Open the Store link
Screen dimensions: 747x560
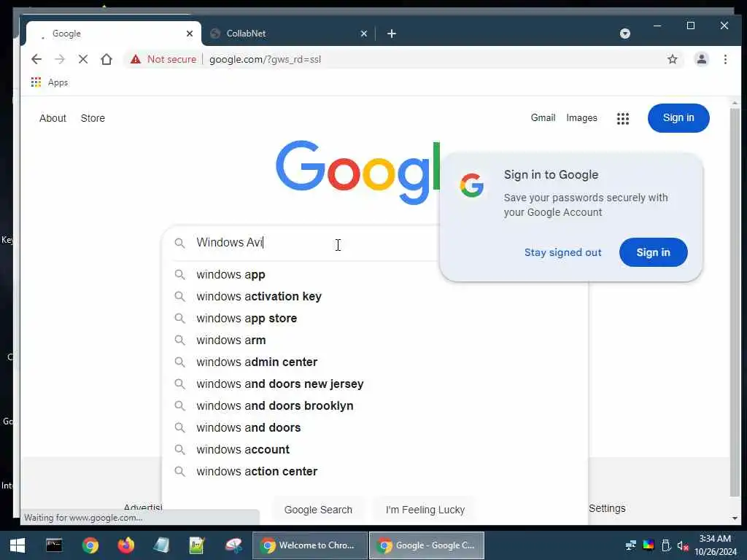93,118
